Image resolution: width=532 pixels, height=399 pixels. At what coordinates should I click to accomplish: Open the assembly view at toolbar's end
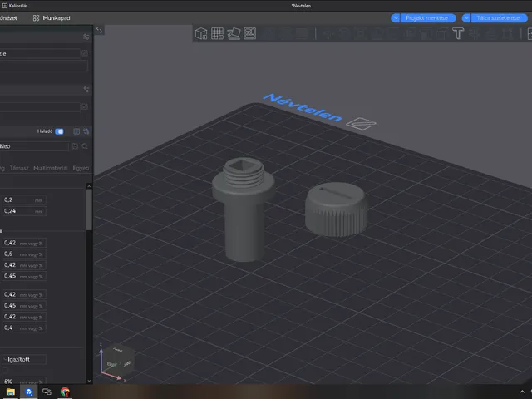click(x=530, y=33)
